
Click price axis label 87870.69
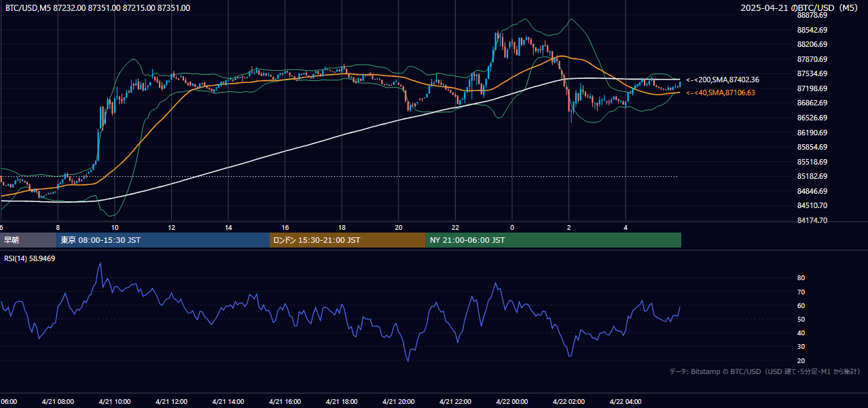click(812, 59)
